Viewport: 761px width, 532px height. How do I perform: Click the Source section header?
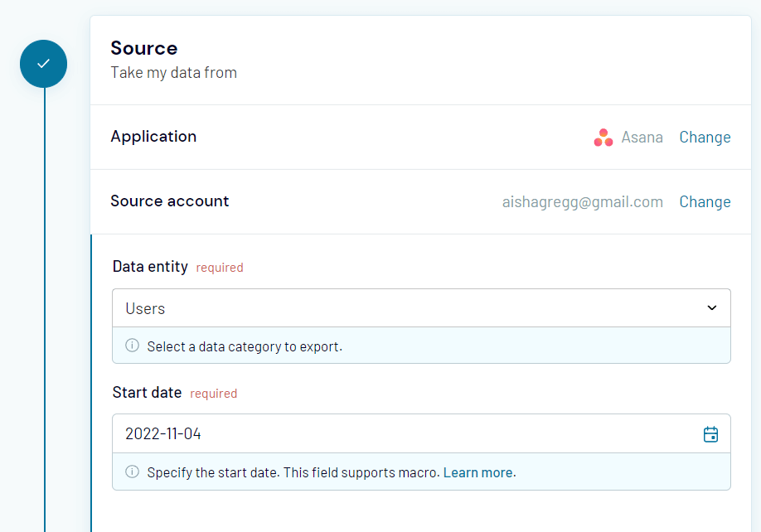[143, 48]
